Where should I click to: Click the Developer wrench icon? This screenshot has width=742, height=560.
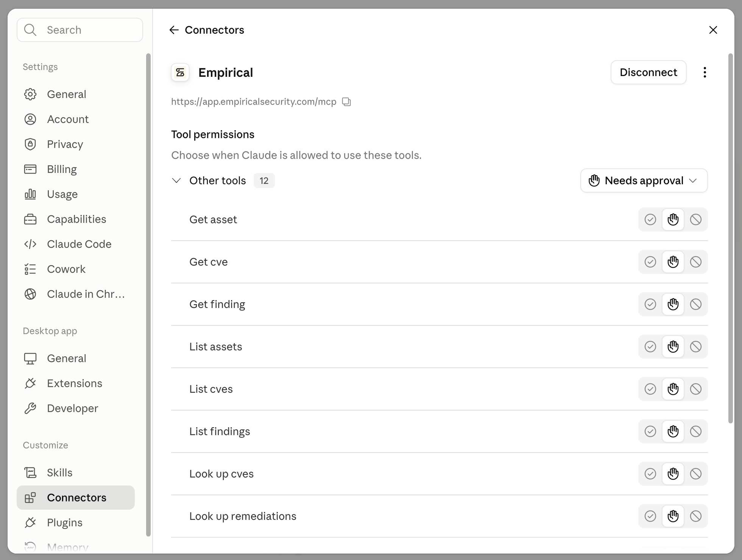[x=30, y=408]
